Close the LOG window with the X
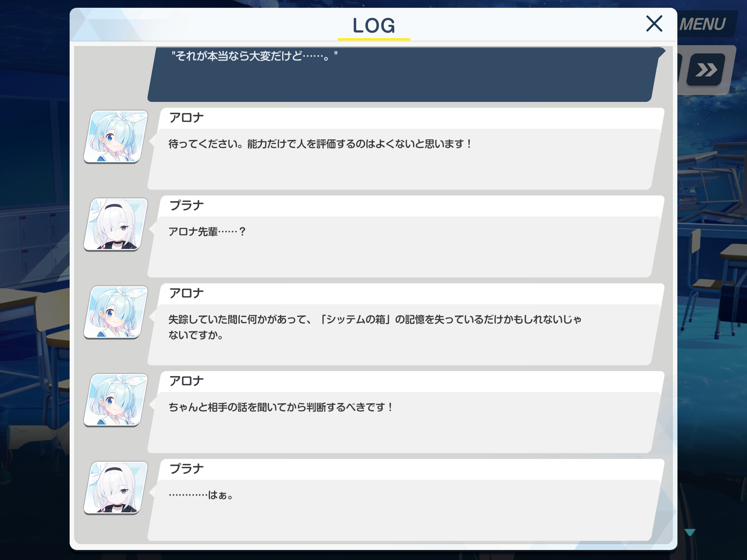This screenshot has width=747, height=560. [654, 24]
